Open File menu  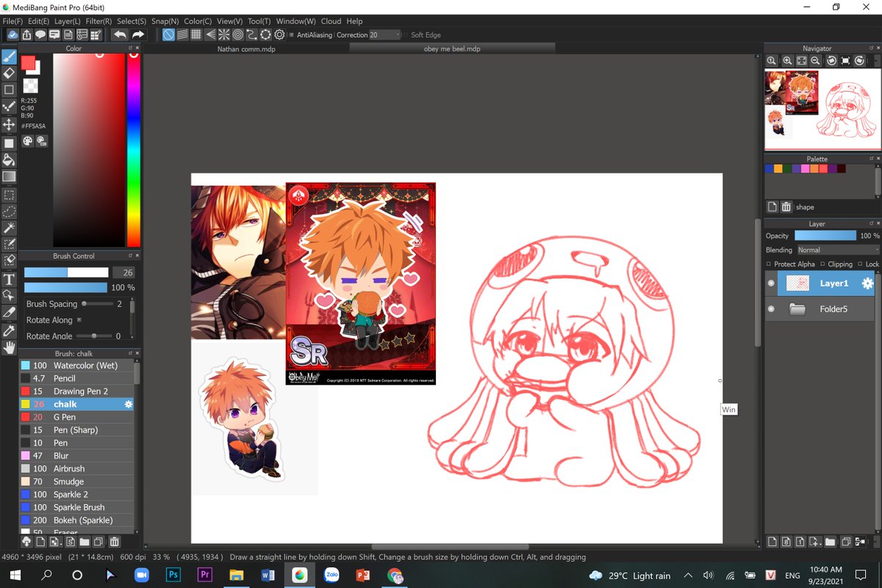coord(12,21)
